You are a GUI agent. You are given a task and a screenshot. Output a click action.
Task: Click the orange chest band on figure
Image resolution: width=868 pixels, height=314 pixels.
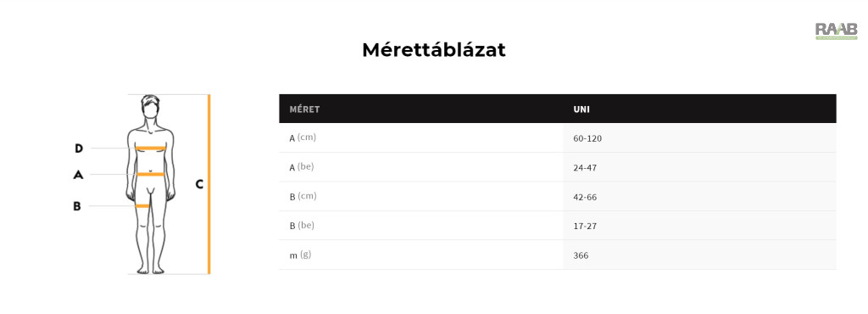[x=151, y=148]
